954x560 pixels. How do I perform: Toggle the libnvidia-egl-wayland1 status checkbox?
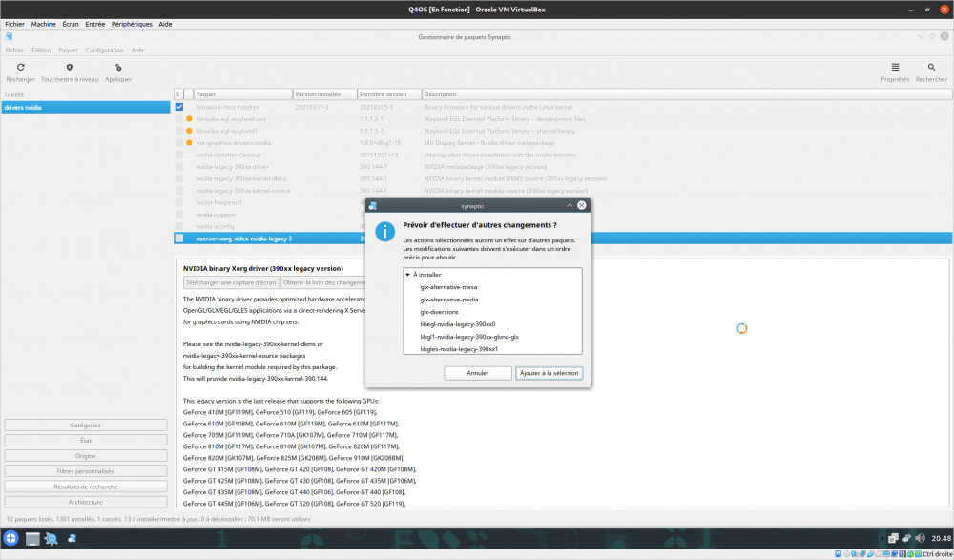click(x=179, y=131)
